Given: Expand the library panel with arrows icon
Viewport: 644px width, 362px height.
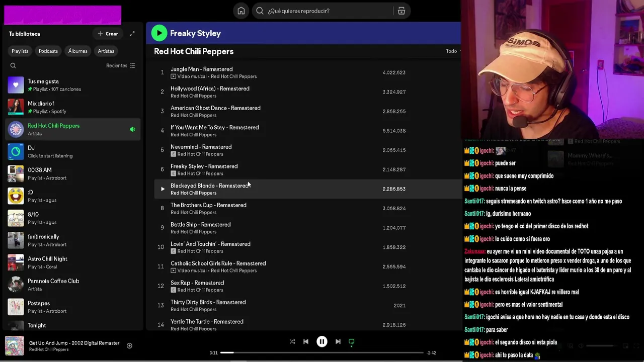Looking at the screenshot, I should (132, 34).
